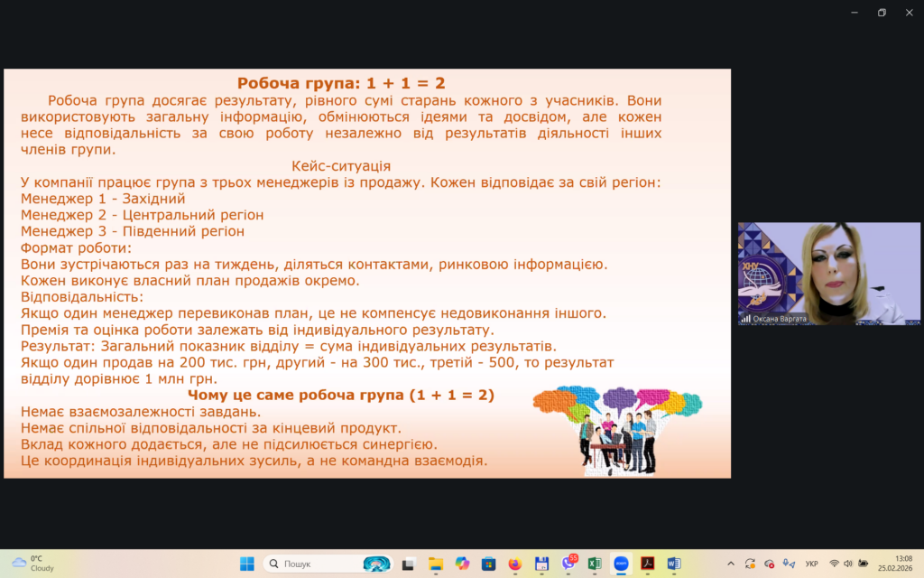The image size is (924, 578).
Task: Click the Windows Start button
Action: tap(246, 564)
